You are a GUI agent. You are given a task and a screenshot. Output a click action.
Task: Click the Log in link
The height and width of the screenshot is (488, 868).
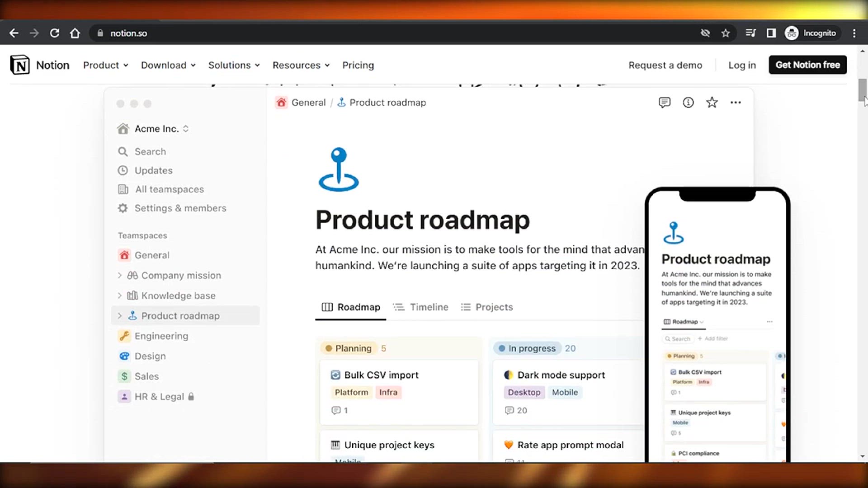(742, 65)
